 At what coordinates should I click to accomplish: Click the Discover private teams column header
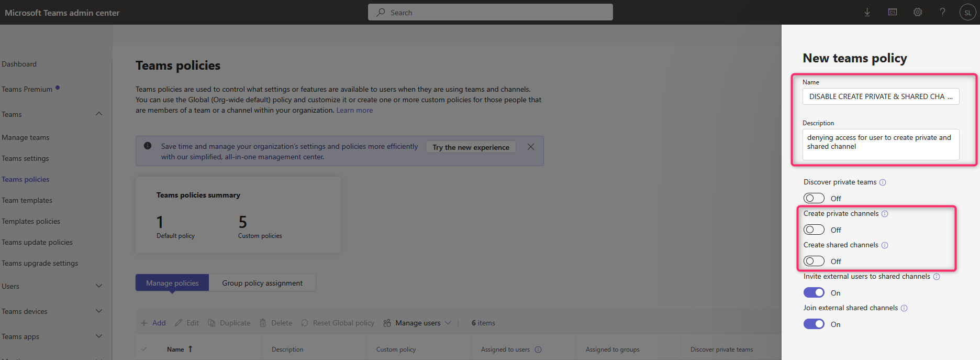pos(721,350)
